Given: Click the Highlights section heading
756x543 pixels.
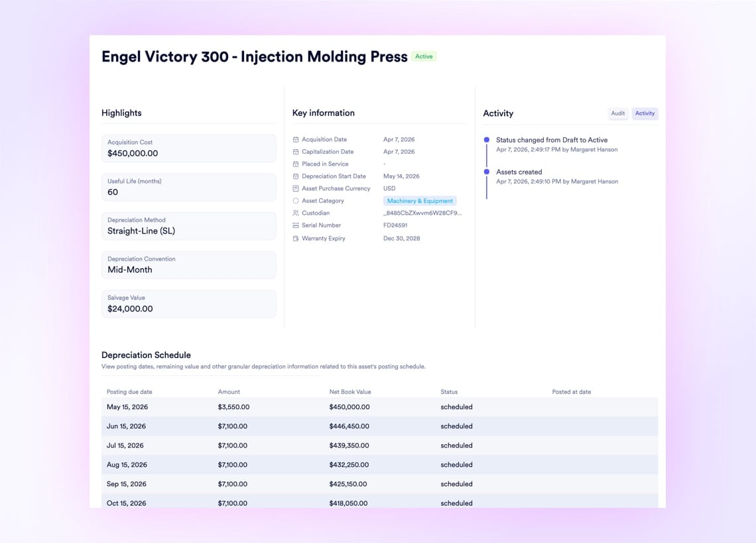Looking at the screenshot, I should point(121,113).
